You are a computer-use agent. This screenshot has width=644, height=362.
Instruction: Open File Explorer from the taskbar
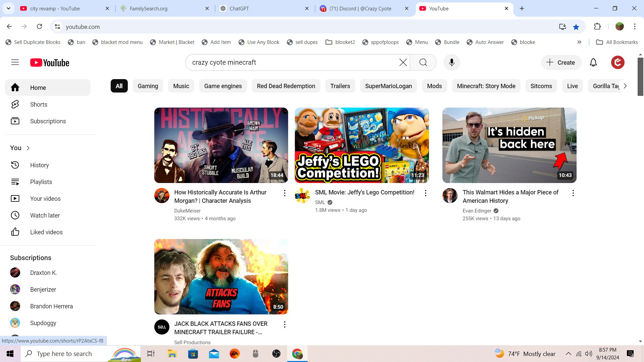coord(172,354)
